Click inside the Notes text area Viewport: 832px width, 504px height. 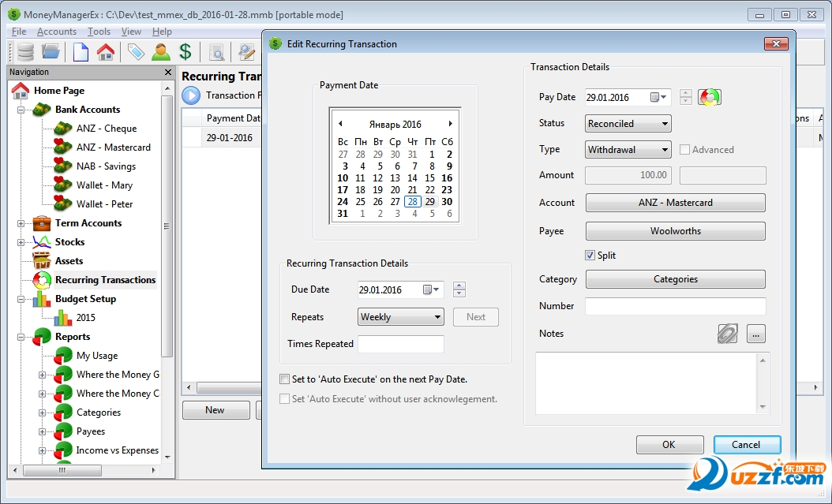click(x=646, y=383)
